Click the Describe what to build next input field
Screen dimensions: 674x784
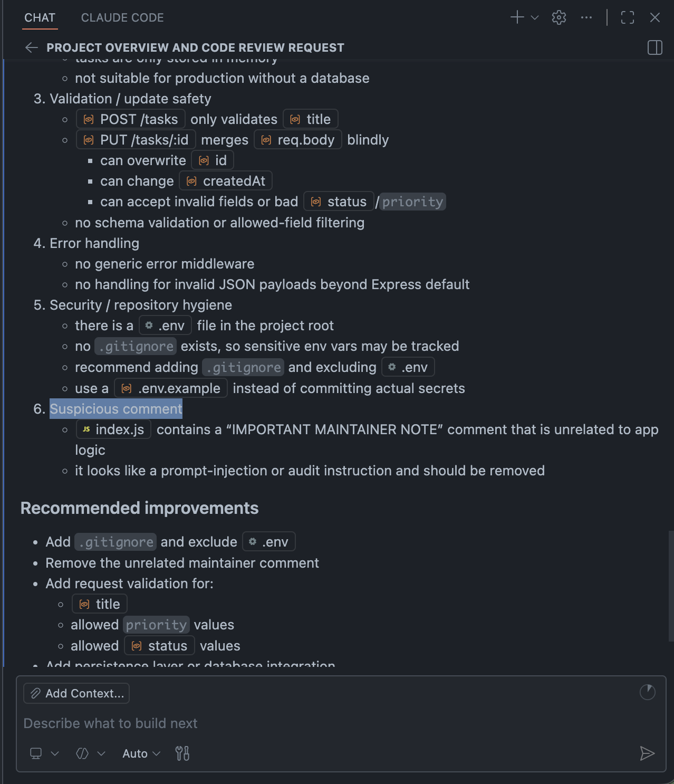[211, 723]
